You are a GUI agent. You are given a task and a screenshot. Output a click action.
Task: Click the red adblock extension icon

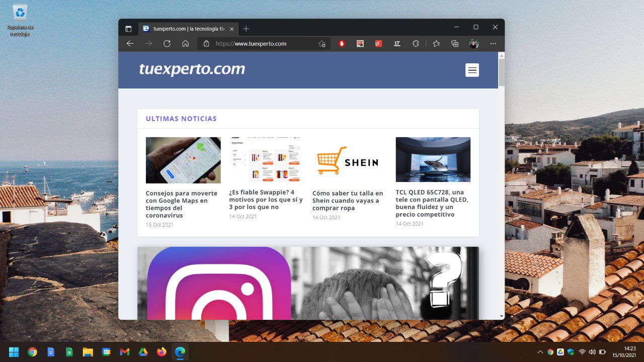[x=342, y=44]
